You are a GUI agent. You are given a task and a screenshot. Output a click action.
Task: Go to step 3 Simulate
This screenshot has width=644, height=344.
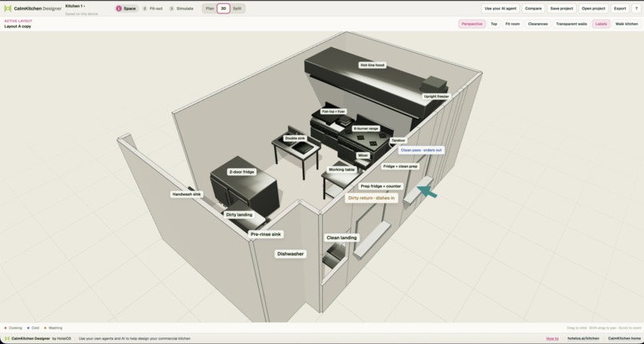click(x=181, y=8)
